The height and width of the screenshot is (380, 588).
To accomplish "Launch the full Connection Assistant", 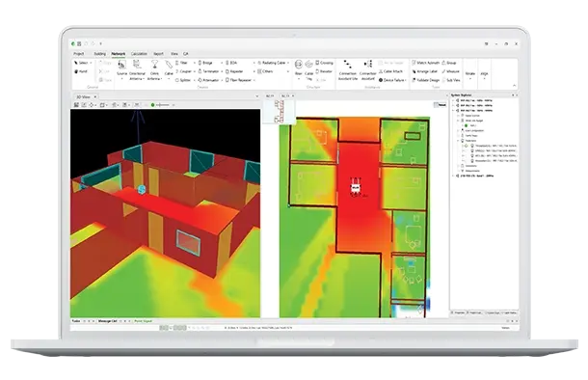I will (x=368, y=70).
